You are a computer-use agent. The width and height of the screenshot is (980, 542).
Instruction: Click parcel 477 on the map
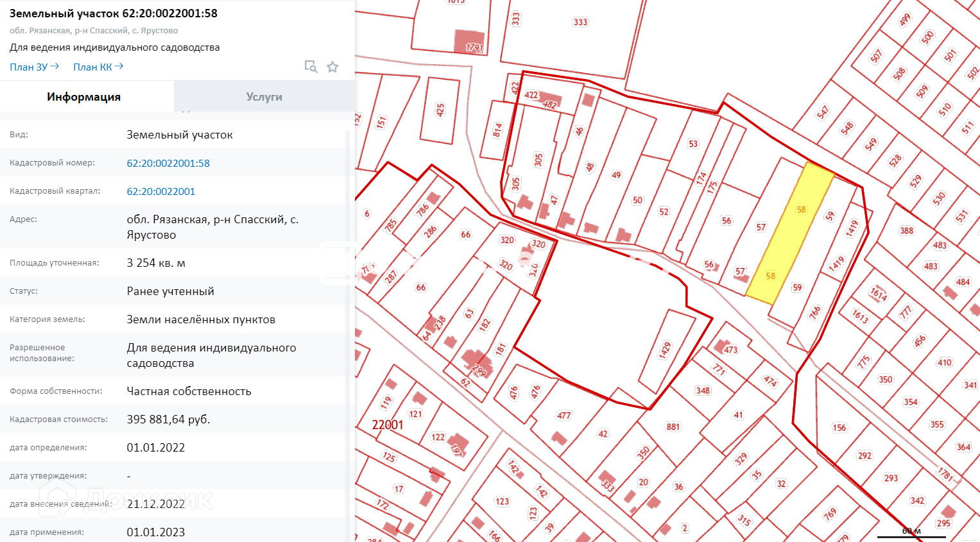point(564,416)
